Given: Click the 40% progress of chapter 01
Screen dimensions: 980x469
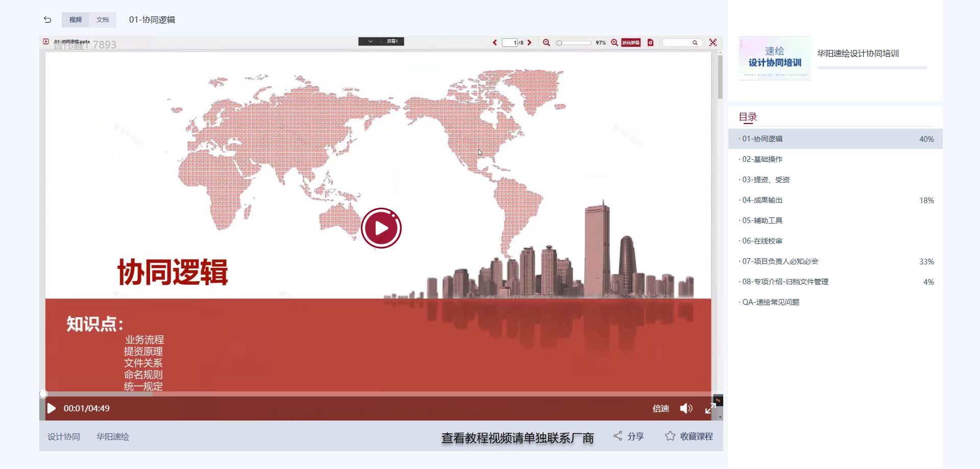Looking at the screenshot, I should (x=926, y=139).
